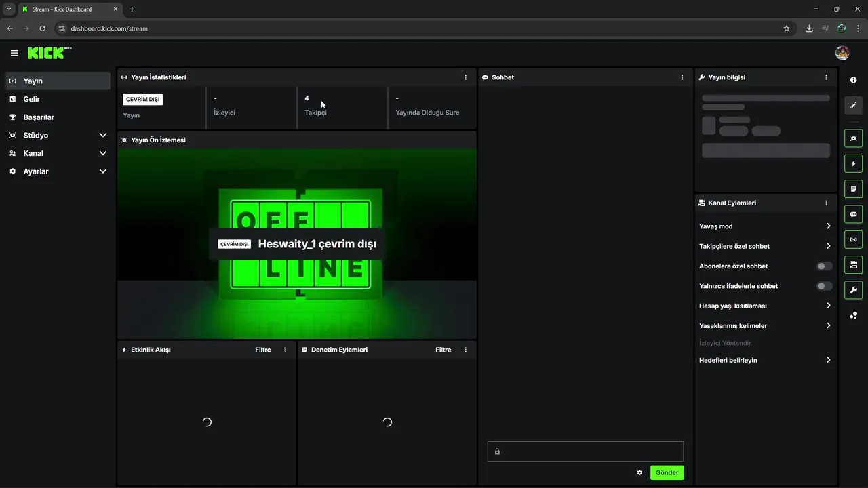868x488 pixels.
Task: Click the browser address bar URL
Action: (x=109, y=28)
